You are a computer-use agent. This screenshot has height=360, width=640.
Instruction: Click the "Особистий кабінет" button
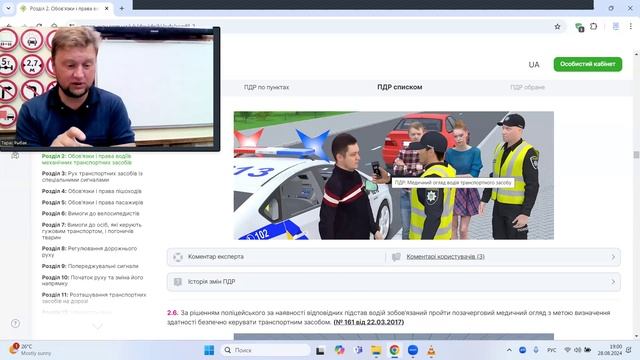588,64
